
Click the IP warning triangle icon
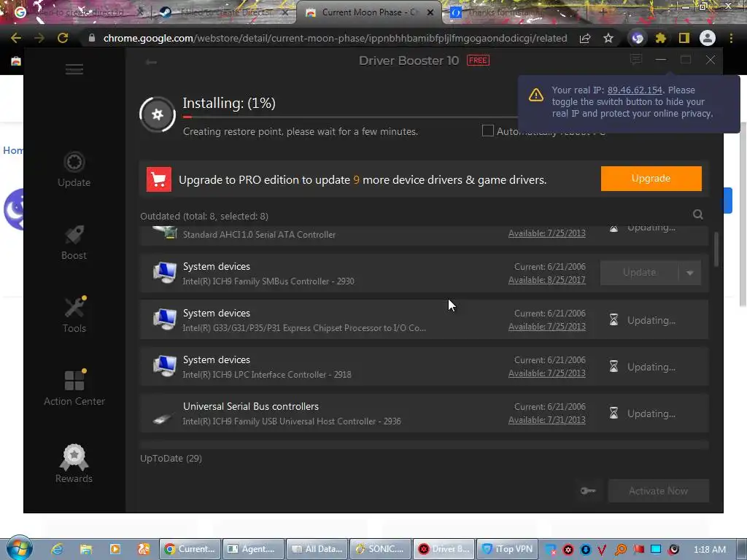click(x=536, y=95)
